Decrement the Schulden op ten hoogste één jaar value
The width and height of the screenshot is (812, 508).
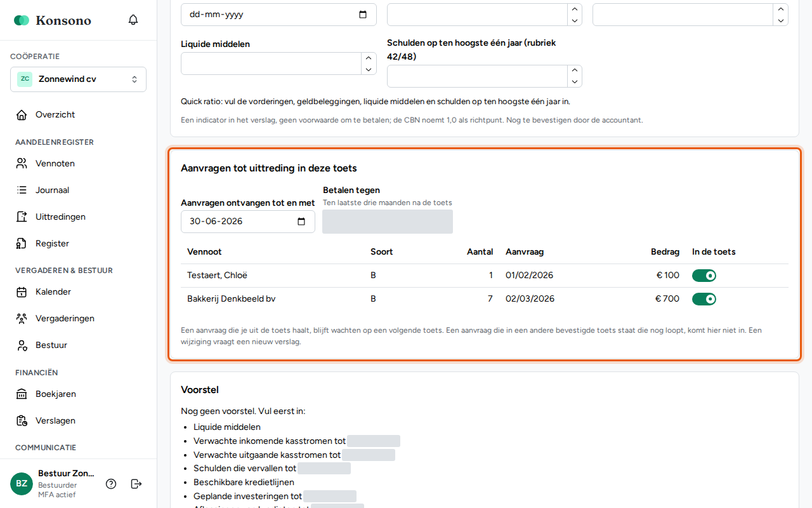(x=574, y=82)
